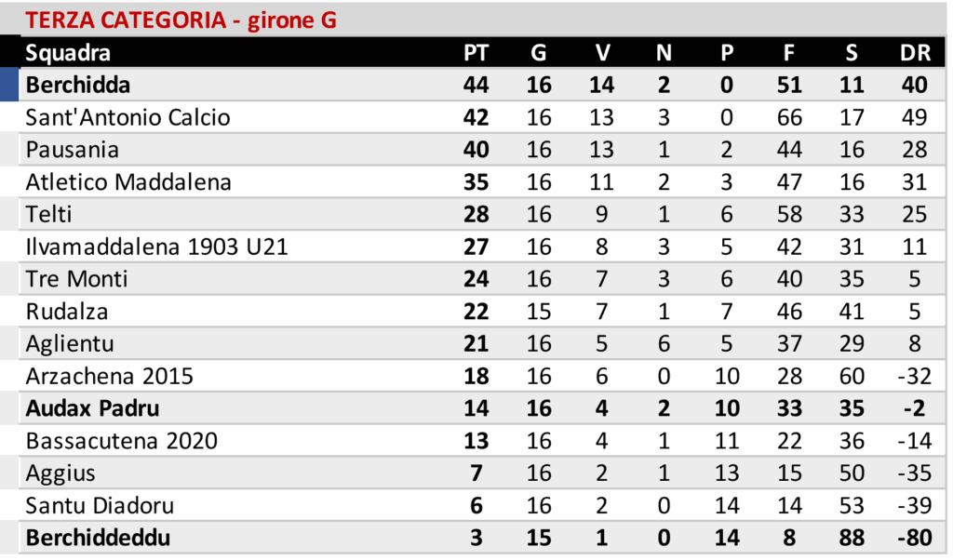953x560 pixels.
Task: Select the Telti team name
Action: pos(49,215)
